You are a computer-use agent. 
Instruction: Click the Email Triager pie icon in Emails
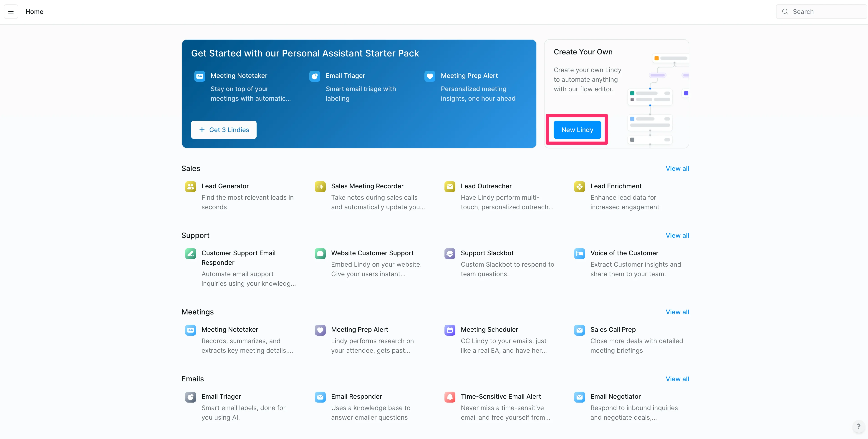tap(190, 397)
